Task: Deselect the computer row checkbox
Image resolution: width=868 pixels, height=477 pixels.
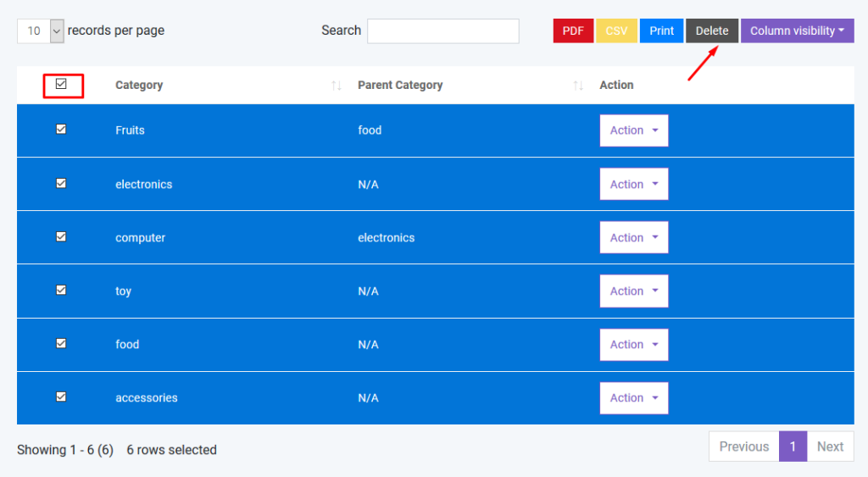Action: 61,237
